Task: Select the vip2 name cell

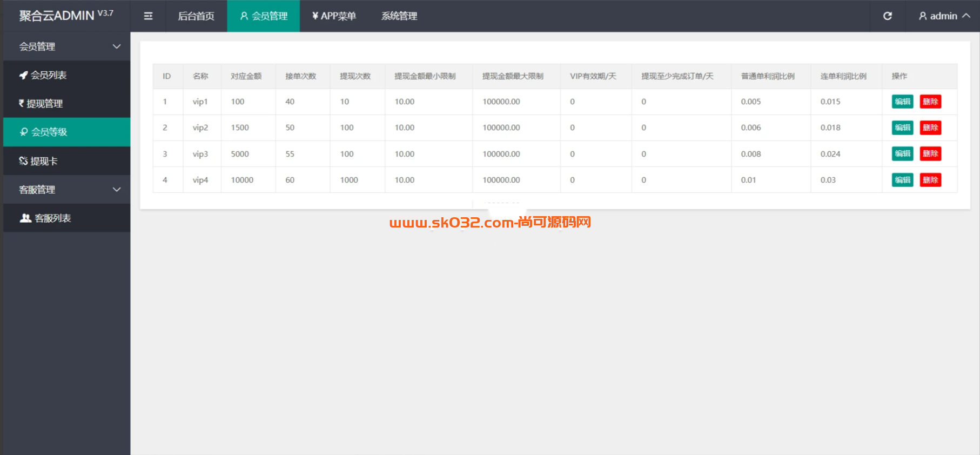Action: (x=202, y=128)
